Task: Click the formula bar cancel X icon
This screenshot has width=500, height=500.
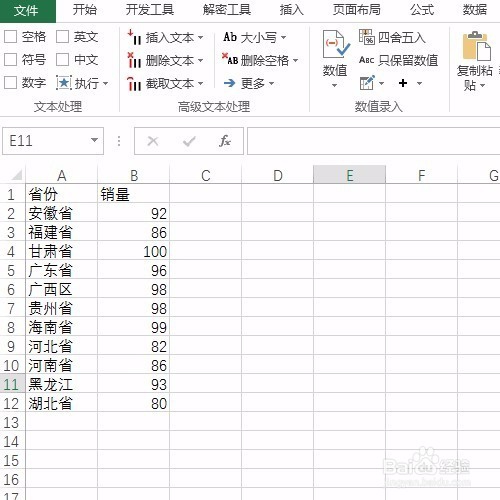Action: (x=153, y=141)
